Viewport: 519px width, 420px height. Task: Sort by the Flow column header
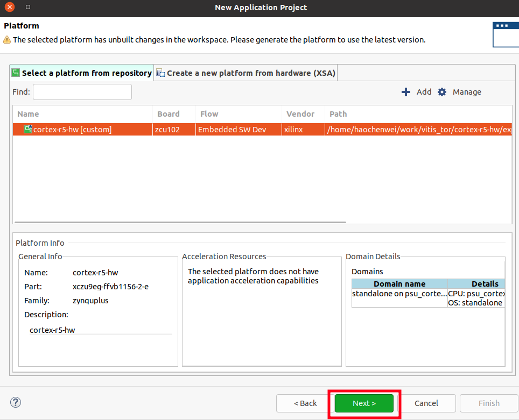(239, 114)
